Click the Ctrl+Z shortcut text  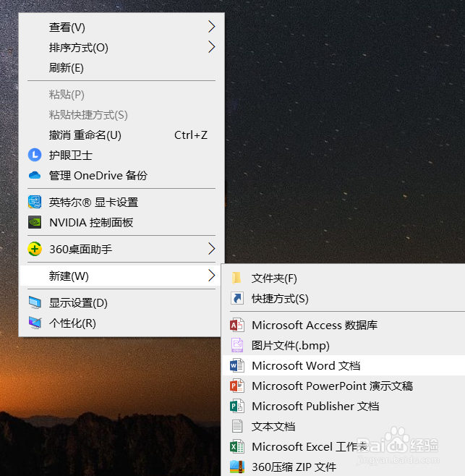191,135
